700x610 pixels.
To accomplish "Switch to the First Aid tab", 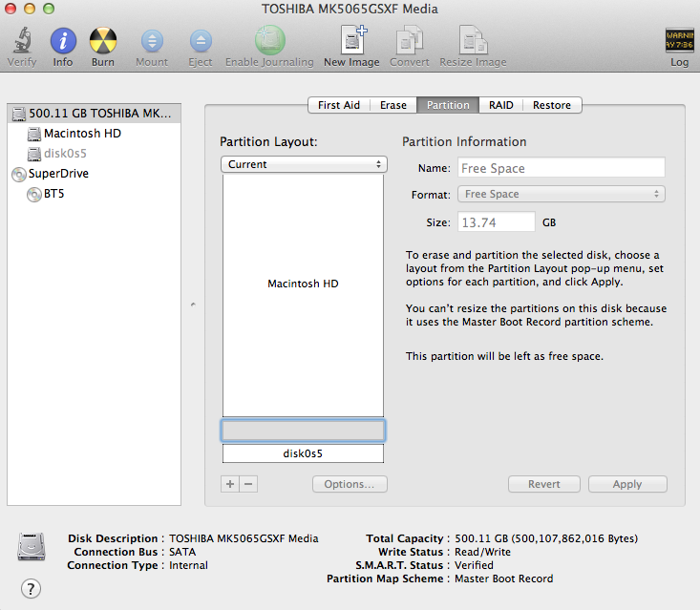I will pyautogui.click(x=339, y=105).
